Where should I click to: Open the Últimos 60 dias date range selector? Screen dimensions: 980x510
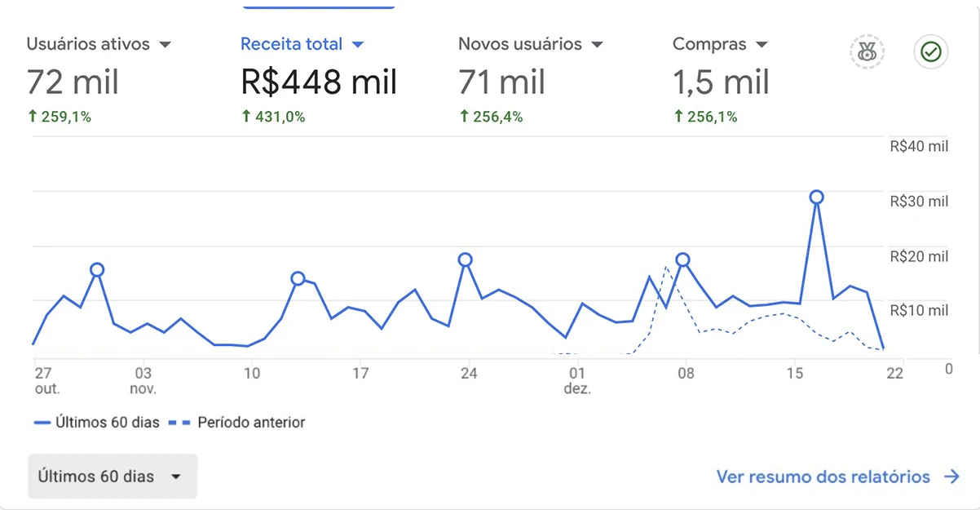[112, 477]
